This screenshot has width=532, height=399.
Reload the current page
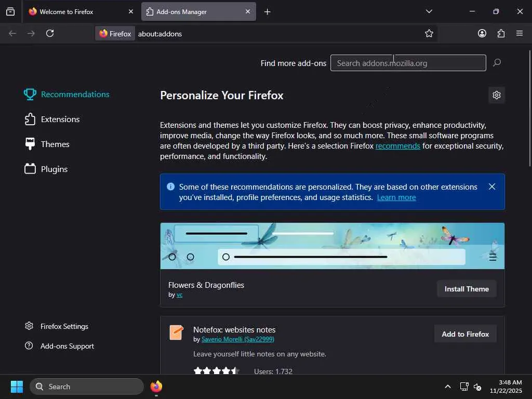tap(50, 33)
